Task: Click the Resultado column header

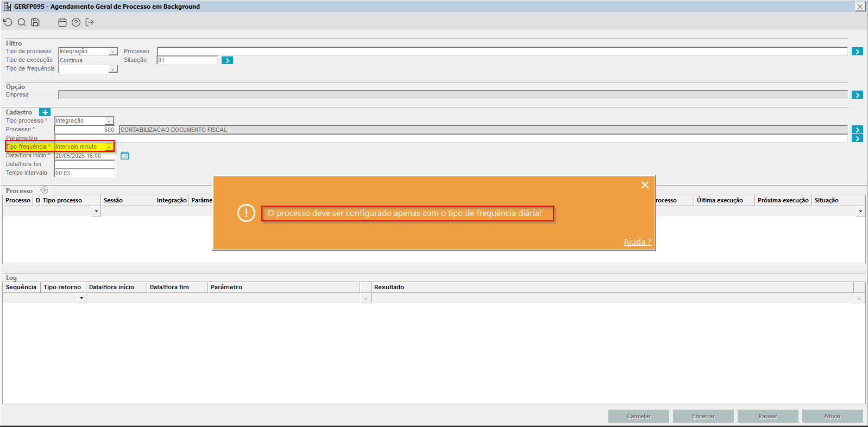Action: (x=612, y=288)
